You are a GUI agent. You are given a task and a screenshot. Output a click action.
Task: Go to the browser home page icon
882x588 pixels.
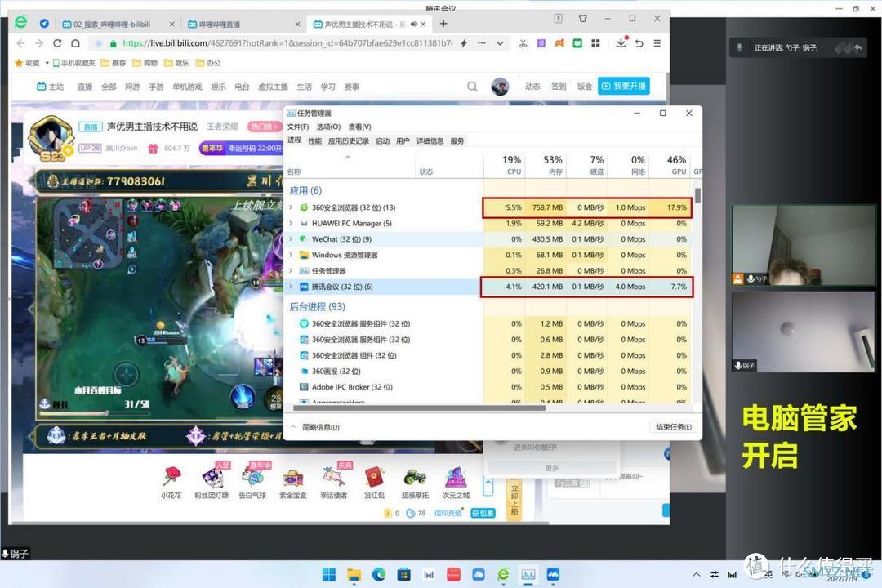(x=75, y=43)
